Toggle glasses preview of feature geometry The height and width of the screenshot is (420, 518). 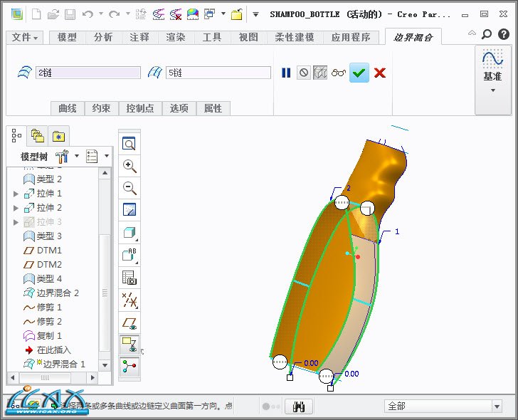pyautogui.click(x=339, y=73)
